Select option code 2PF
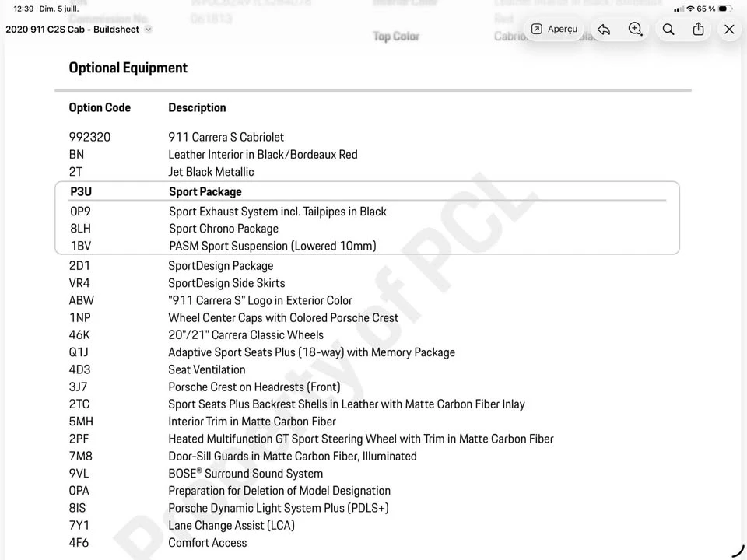747x560 pixels. pos(79,439)
